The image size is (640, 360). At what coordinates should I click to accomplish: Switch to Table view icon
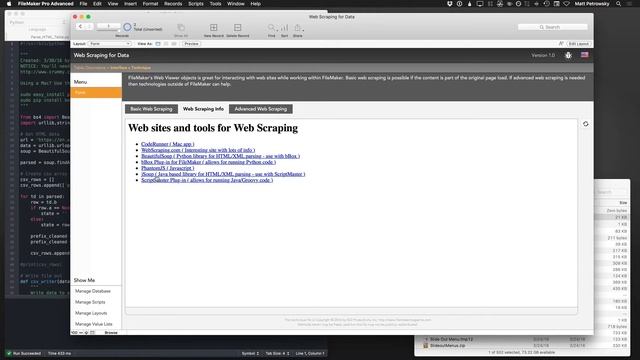(174, 44)
